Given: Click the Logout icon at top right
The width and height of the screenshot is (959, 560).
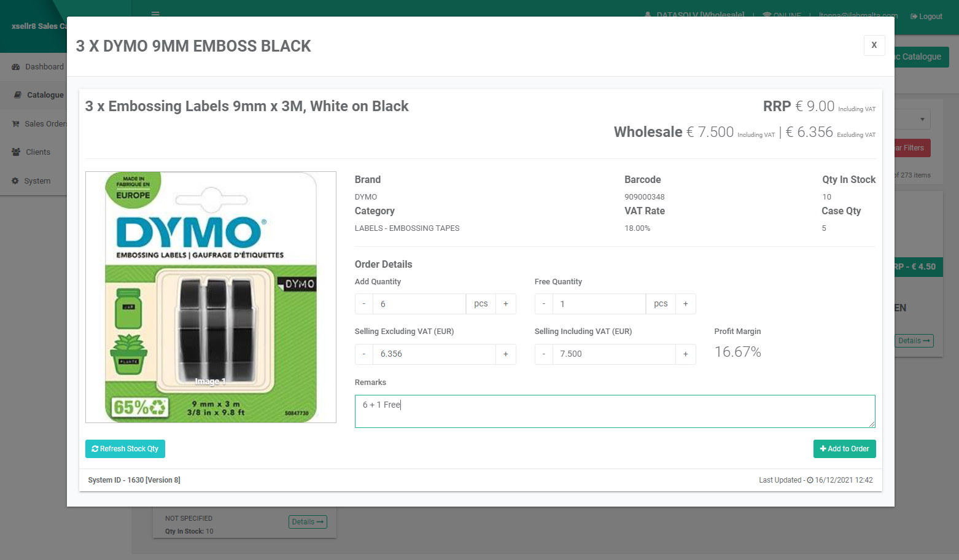Looking at the screenshot, I should click(x=915, y=16).
